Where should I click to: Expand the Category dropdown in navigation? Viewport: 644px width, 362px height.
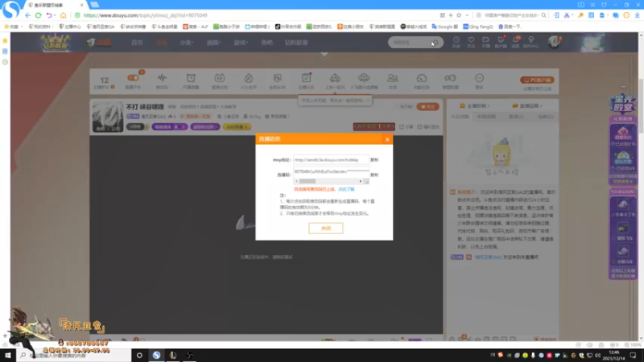click(x=186, y=43)
